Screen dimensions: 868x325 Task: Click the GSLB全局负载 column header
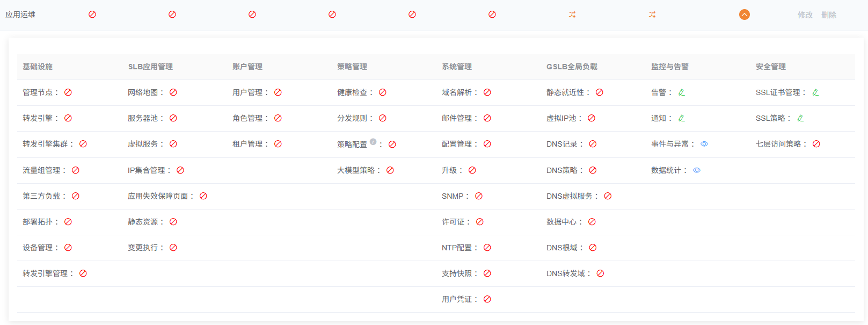click(572, 67)
